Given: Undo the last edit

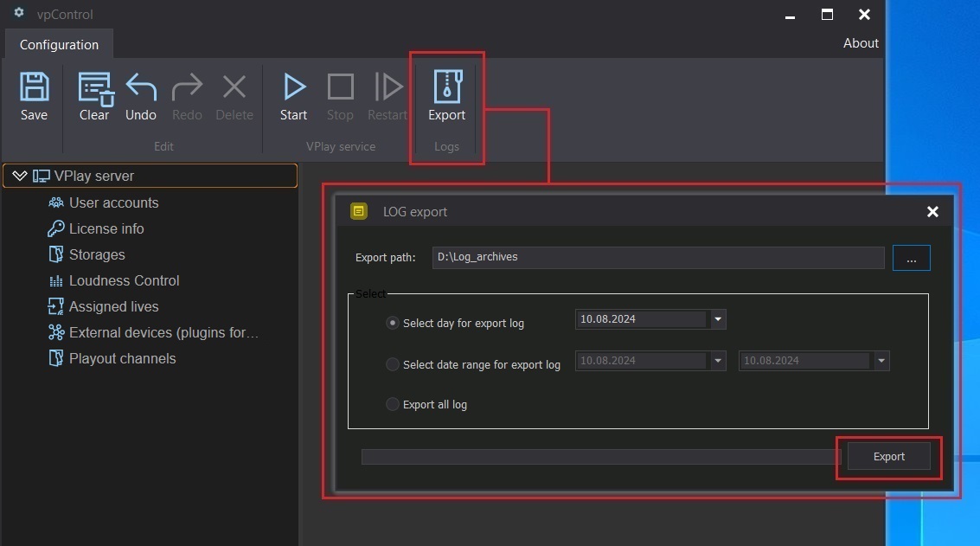Looking at the screenshot, I should [141, 87].
